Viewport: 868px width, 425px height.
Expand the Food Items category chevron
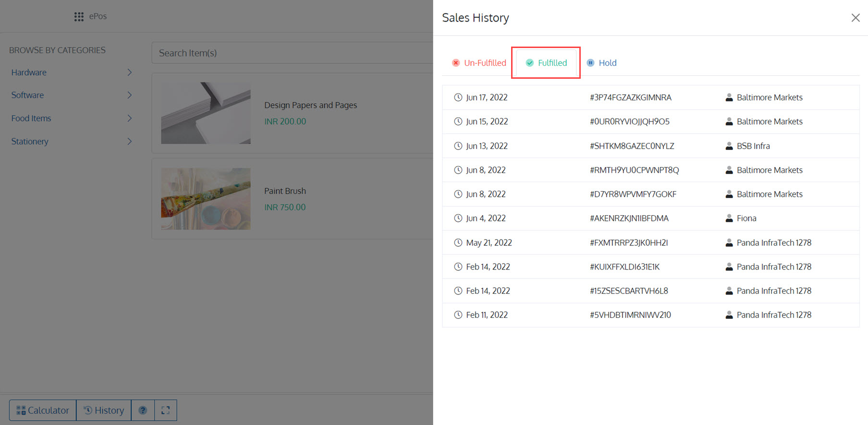coord(129,118)
